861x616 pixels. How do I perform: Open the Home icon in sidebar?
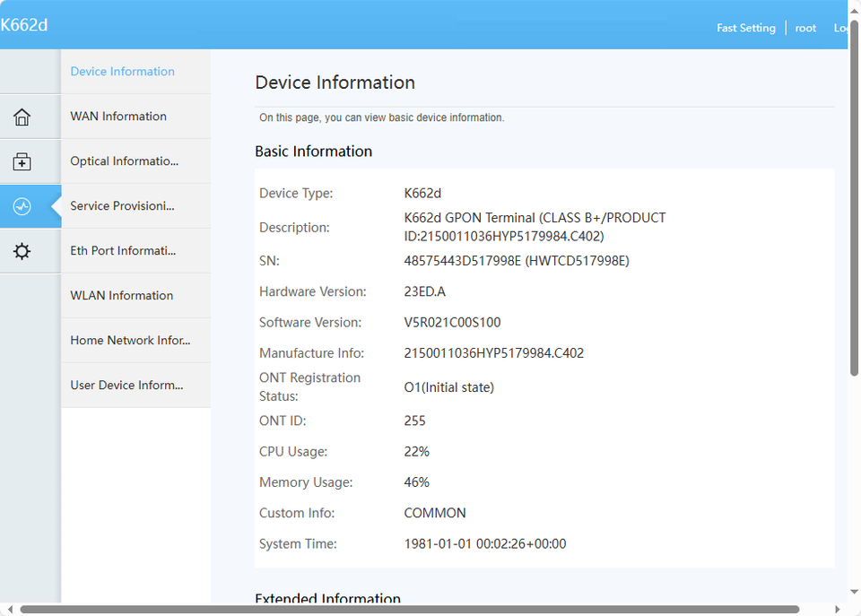tap(22, 117)
